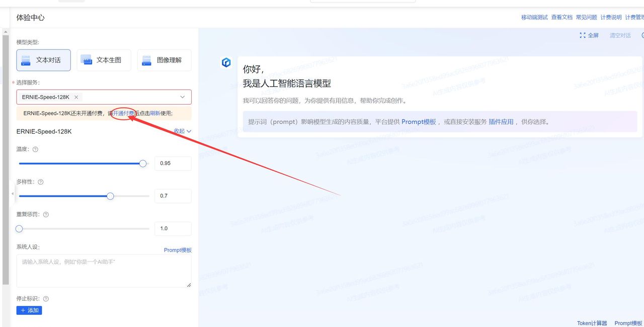Click the left panel collapse handle arrow

point(12,193)
